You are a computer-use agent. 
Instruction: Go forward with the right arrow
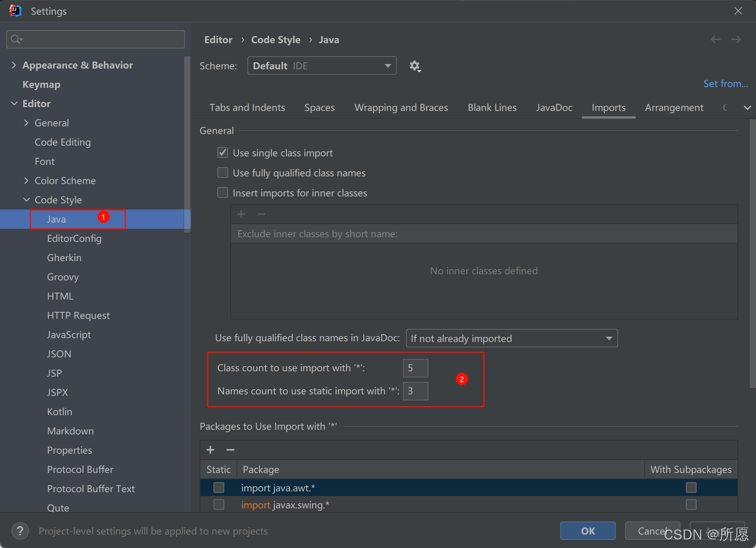tap(736, 39)
